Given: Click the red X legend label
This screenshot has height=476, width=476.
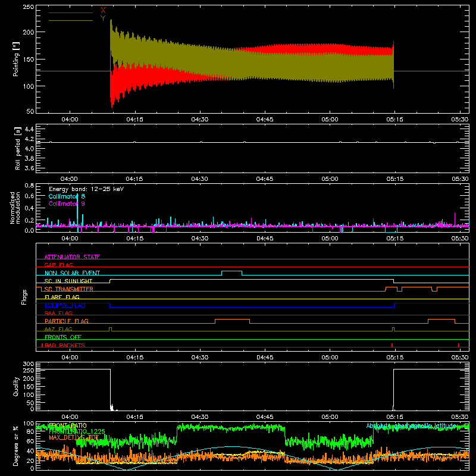Looking at the screenshot, I should point(103,11).
